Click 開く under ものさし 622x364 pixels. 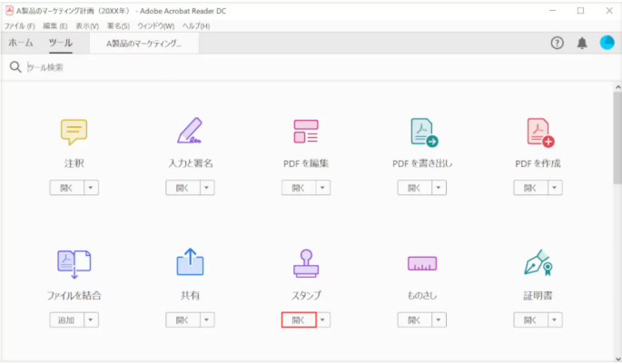pyautogui.click(x=415, y=320)
